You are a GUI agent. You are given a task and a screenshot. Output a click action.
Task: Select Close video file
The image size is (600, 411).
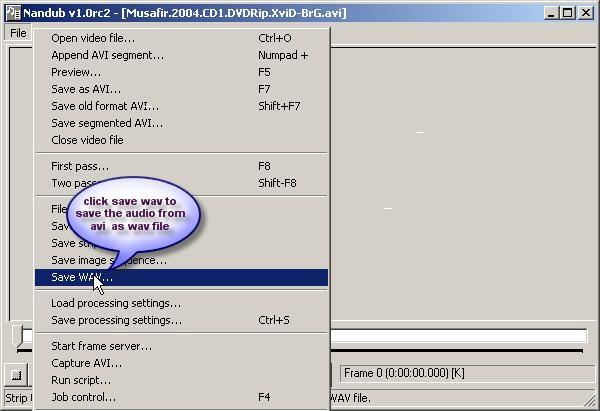point(181,140)
